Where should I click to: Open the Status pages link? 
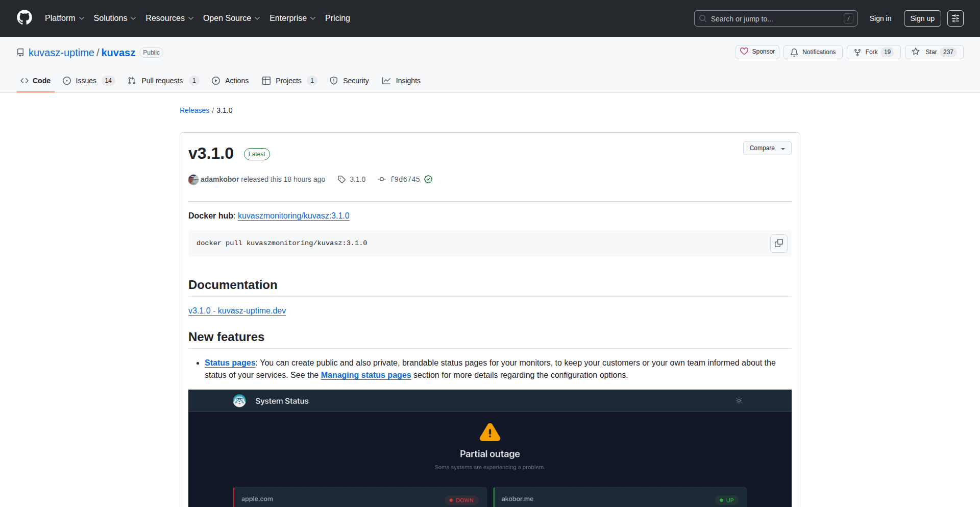[230, 363]
